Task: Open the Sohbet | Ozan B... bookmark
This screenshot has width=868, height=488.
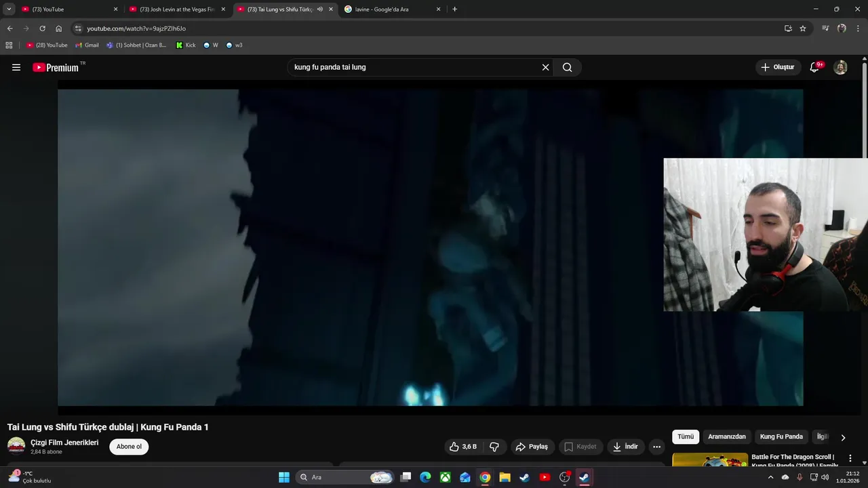Action: click(x=136, y=45)
